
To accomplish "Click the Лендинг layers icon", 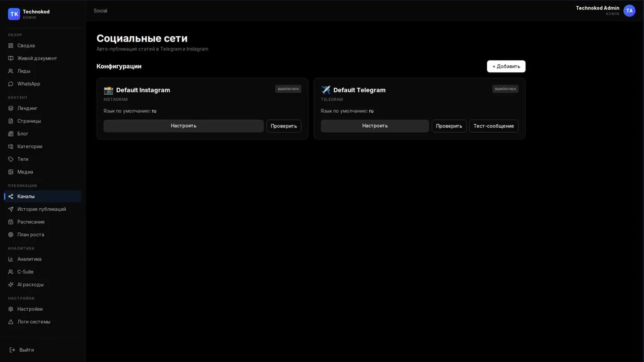I will [x=11, y=108].
